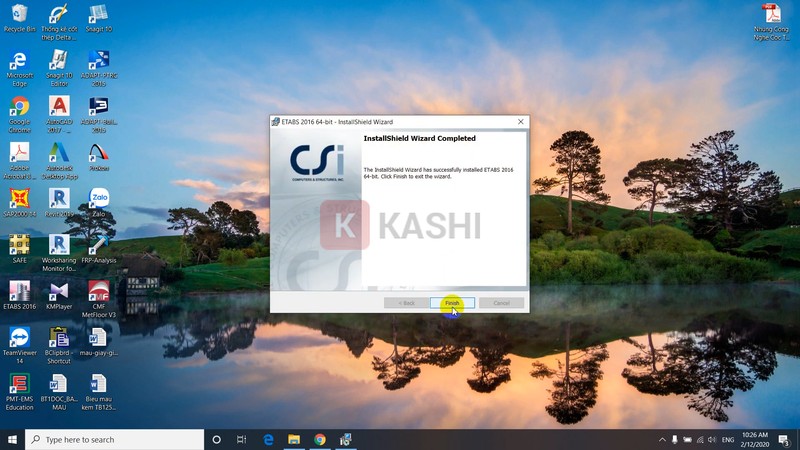The height and width of the screenshot is (450, 800).
Task: Launch the ETABS 2016 desktop shortcut
Action: 19,291
